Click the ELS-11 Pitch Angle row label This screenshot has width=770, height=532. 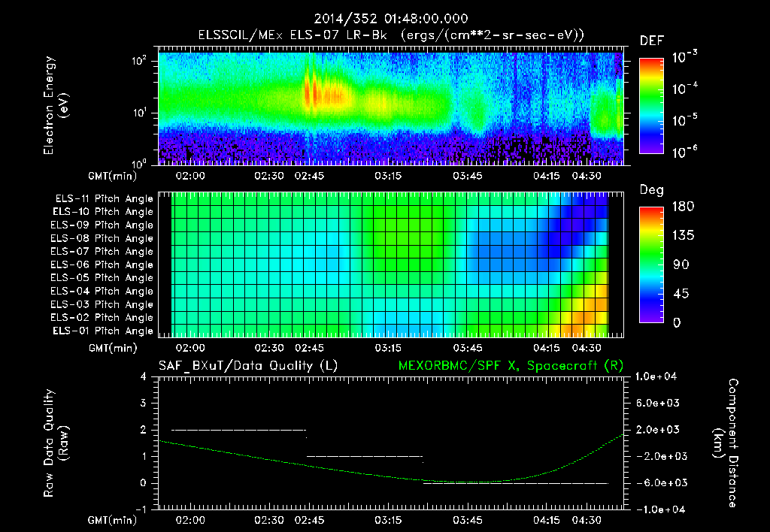tap(104, 199)
